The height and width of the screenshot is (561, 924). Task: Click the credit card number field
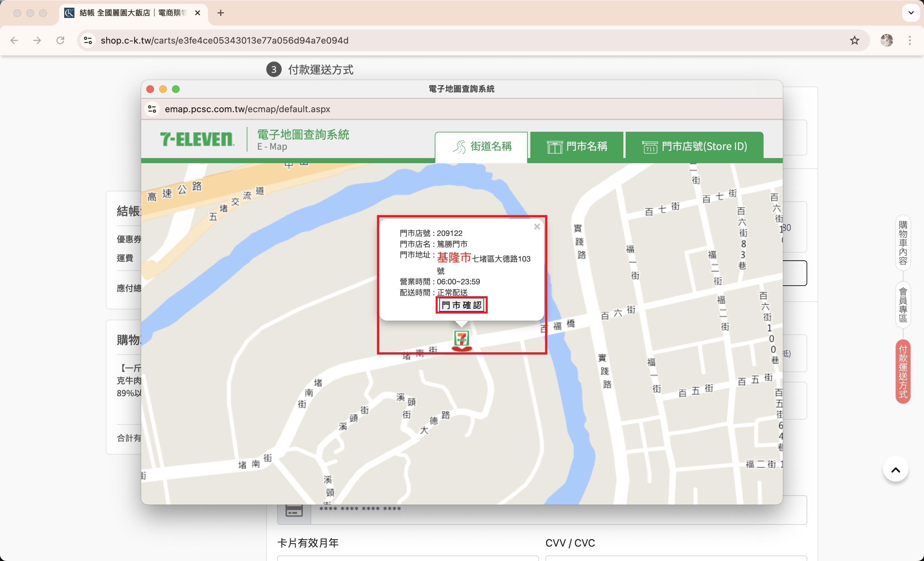pos(559,510)
